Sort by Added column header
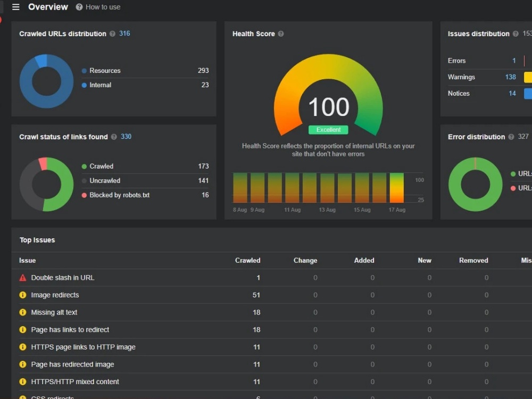Screen dimensions: 532x399 tap(364, 261)
